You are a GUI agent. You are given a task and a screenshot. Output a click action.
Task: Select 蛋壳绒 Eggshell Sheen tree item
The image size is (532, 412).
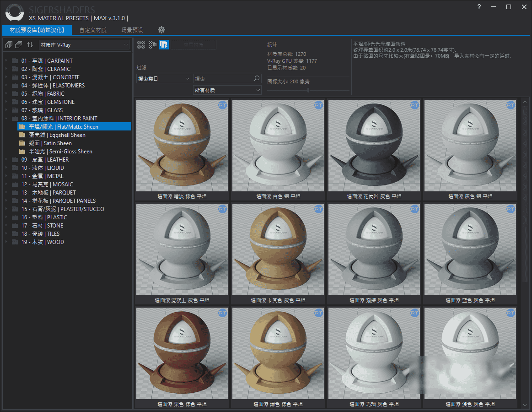(x=57, y=135)
